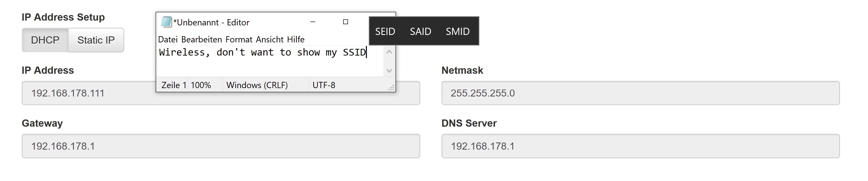Click the editor's scroll down arrow
The height and width of the screenshot is (181, 868).
click(x=389, y=70)
